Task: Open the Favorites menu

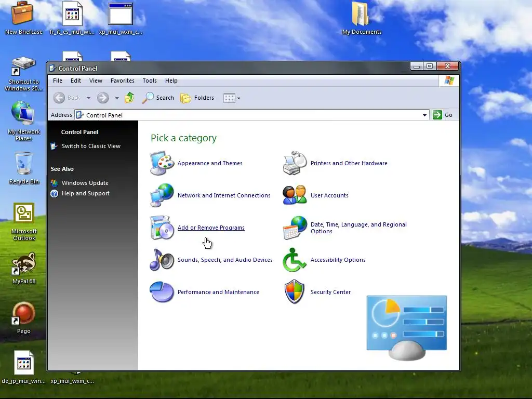Action: 123,81
